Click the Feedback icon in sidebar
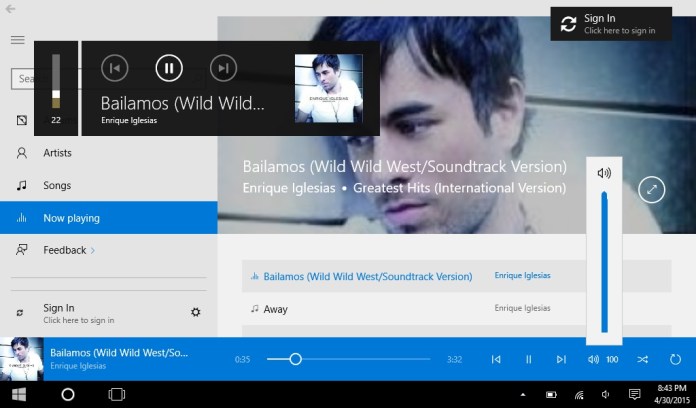 21,250
